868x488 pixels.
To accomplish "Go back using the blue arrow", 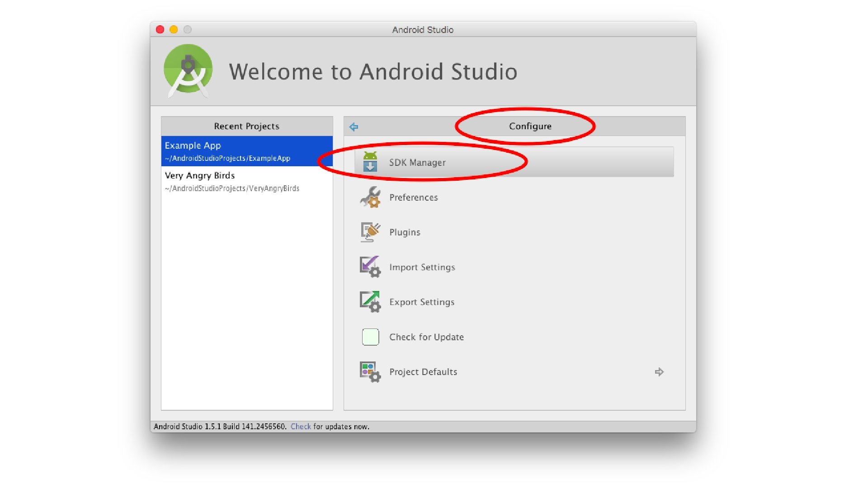I will pyautogui.click(x=354, y=127).
